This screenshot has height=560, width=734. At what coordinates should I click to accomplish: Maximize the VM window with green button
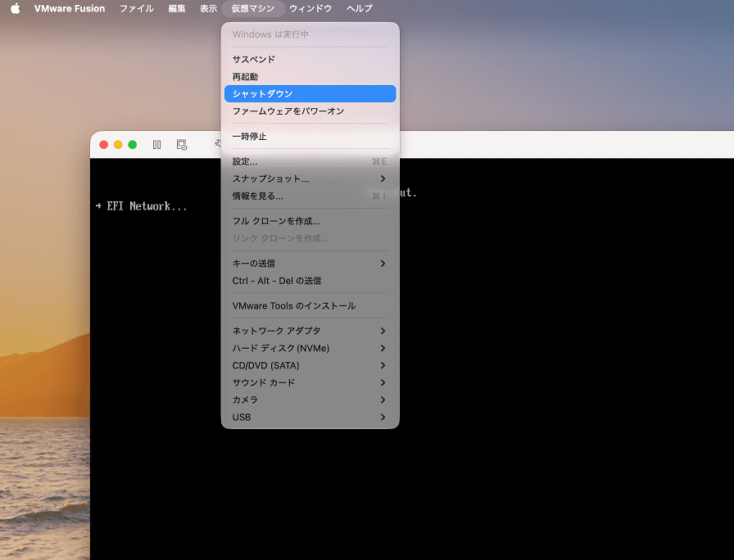(x=133, y=145)
